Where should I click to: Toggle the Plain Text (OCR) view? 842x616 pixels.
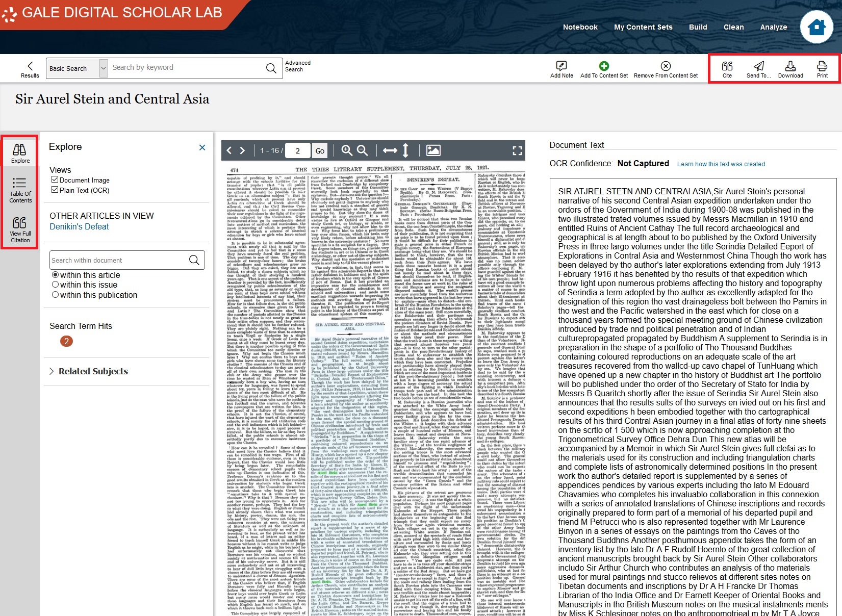55,190
